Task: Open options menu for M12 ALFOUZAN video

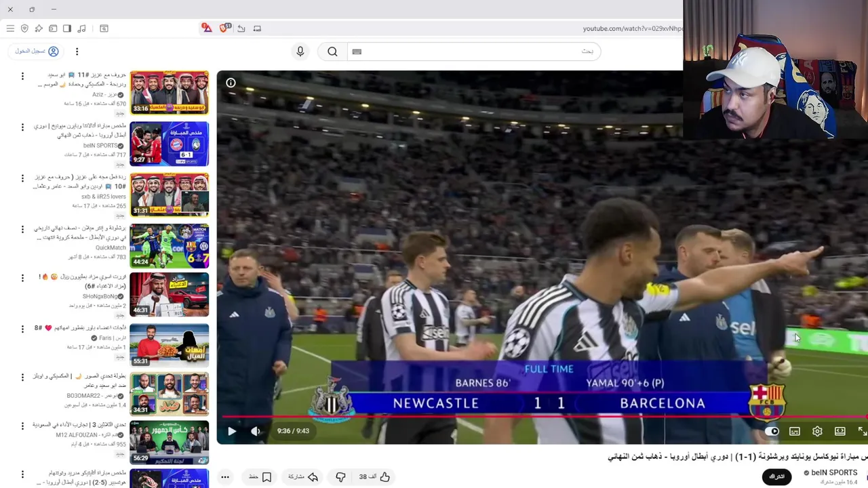Action: (22, 425)
